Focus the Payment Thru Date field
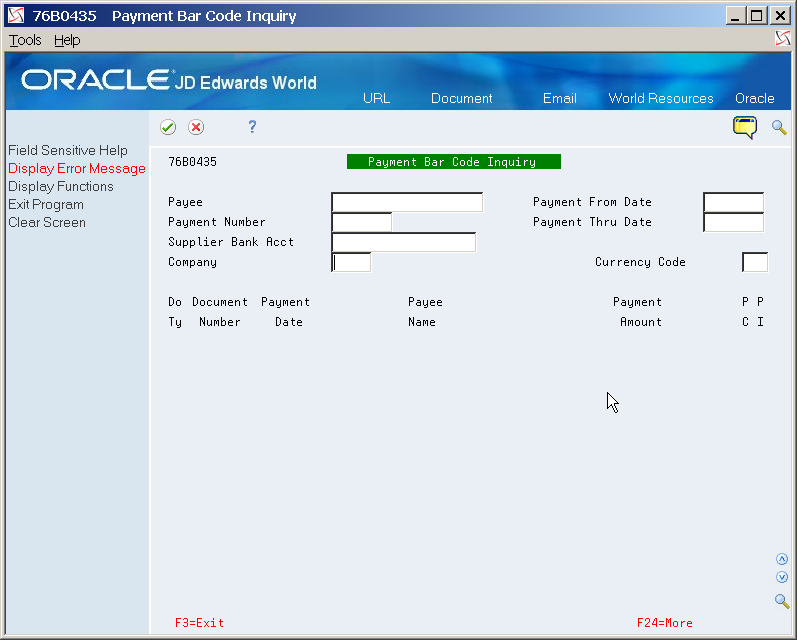 tap(733, 222)
